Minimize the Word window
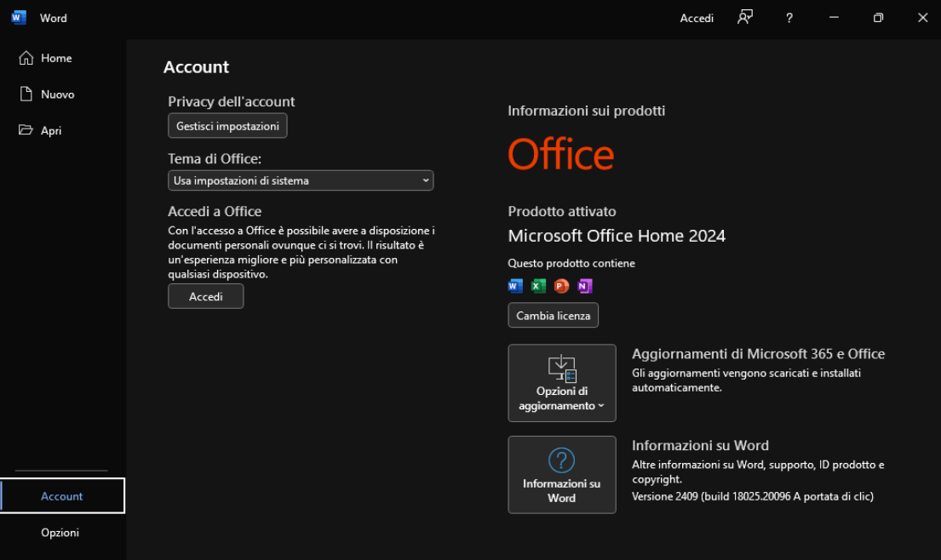 coord(834,17)
